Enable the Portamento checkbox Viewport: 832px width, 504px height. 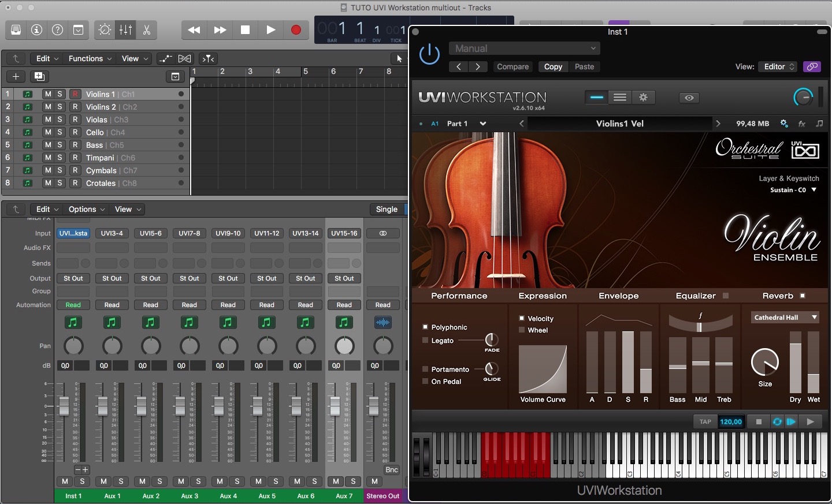click(425, 369)
